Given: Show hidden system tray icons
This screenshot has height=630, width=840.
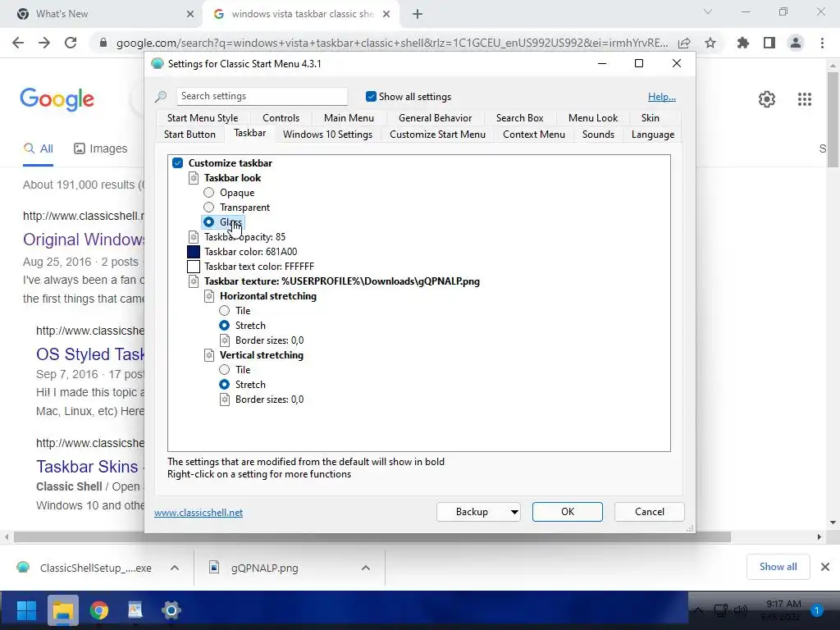Looking at the screenshot, I should click(699, 610).
